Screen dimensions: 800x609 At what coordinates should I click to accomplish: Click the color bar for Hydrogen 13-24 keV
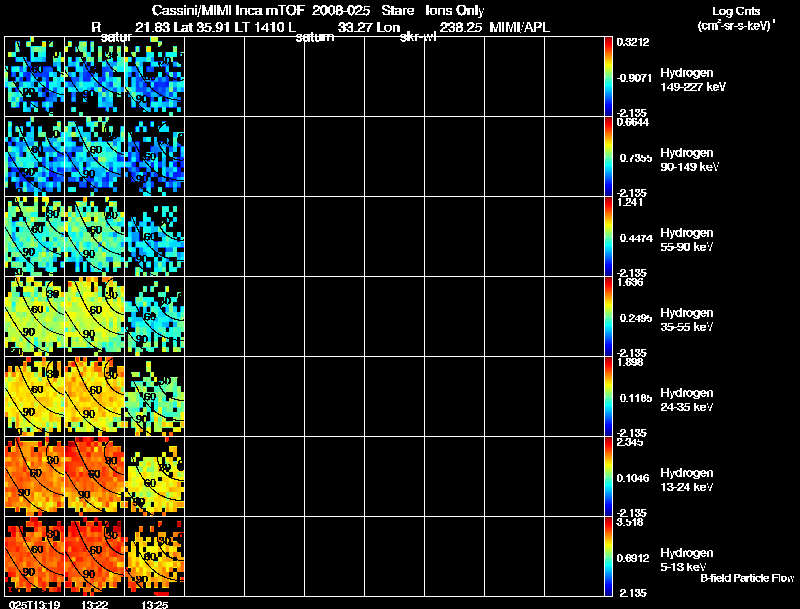[608, 477]
